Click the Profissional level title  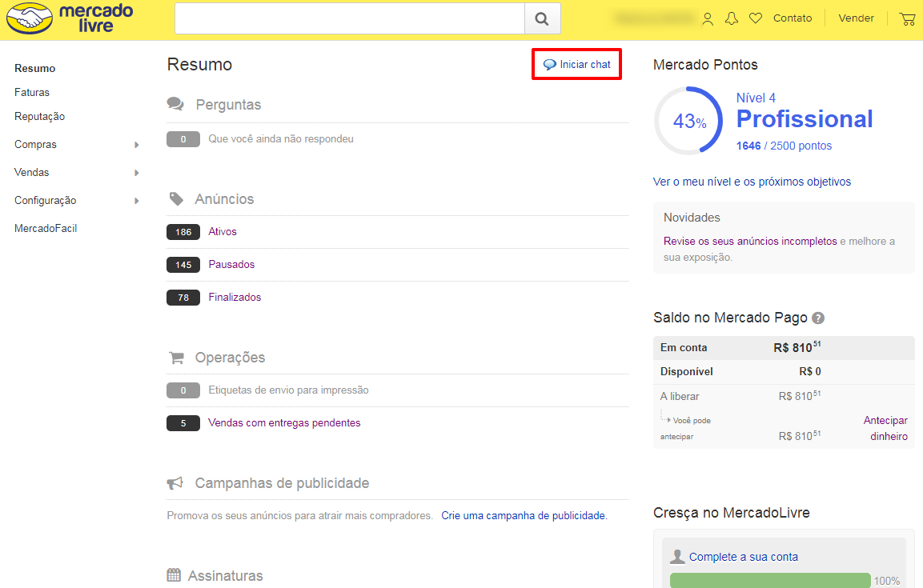coord(805,119)
